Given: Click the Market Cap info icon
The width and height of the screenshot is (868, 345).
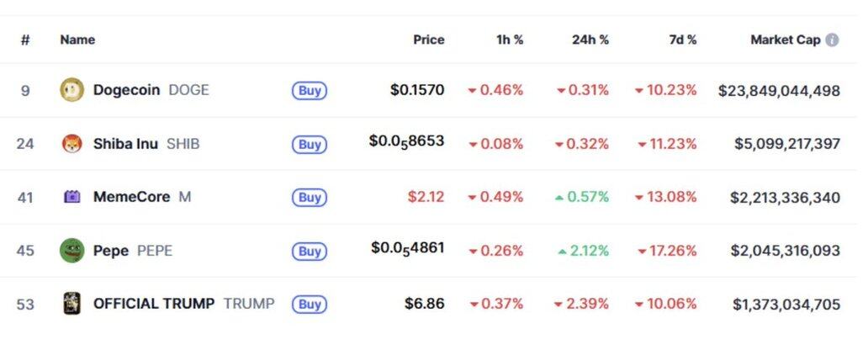Looking at the screenshot, I should [832, 40].
